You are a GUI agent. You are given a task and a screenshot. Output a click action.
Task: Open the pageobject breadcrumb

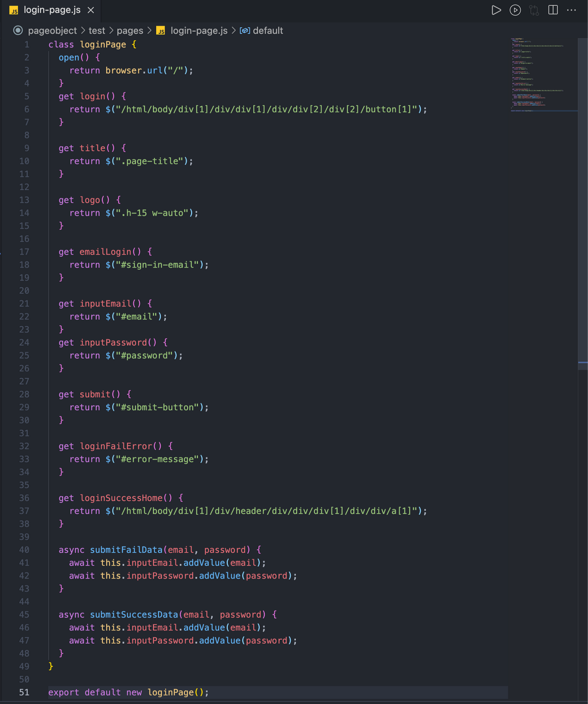click(x=52, y=31)
